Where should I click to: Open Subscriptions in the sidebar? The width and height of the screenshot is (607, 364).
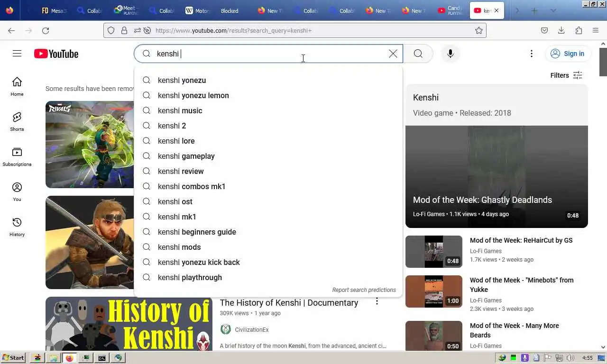click(x=17, y=156)
